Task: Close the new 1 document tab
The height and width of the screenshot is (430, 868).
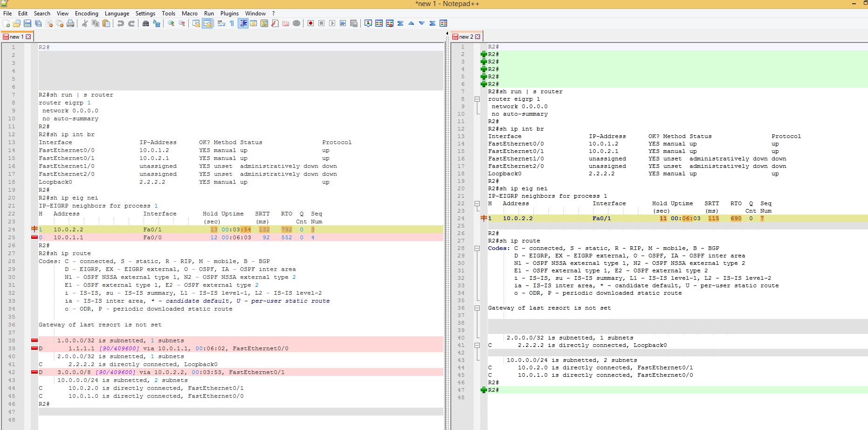Action: tap(29, 36)
